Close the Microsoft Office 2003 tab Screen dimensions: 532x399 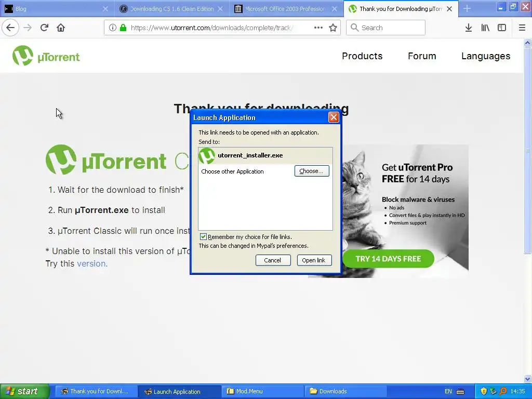pos(335,9)
